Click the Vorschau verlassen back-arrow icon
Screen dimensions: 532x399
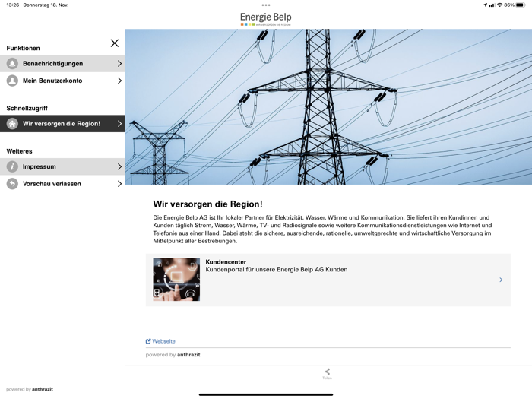(12, 184)
